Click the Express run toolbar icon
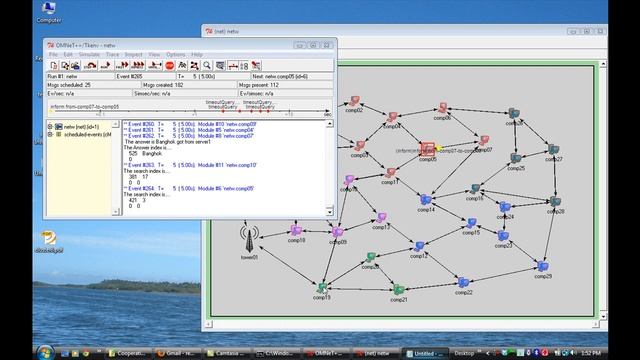This screenshot has height=360, width=640. tap(138, 65)
